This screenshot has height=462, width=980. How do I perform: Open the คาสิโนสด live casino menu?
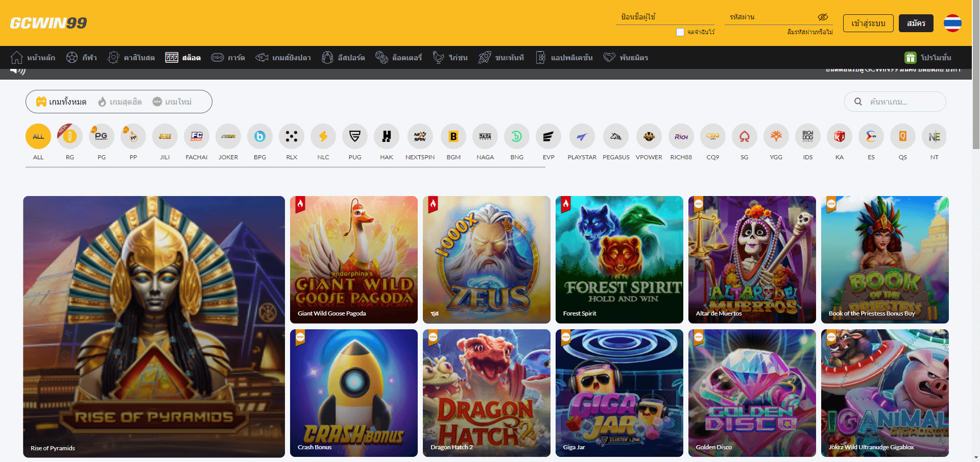point(131,58)
